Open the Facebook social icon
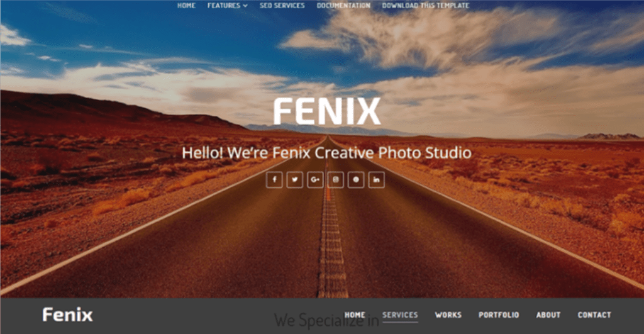Viewport: 644px width, 334px height. (274, 179)
